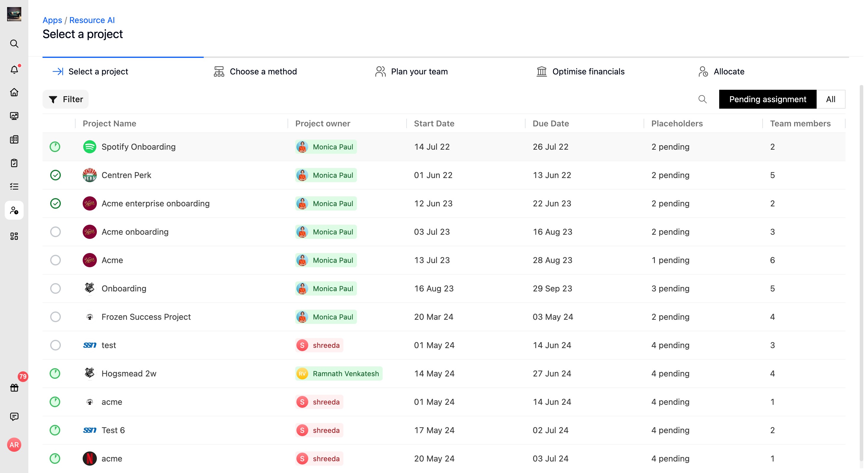This screenshot has width=868, height=473.
Task: Click the Netflix logo next to acme
Action: [x=90, y=459]
